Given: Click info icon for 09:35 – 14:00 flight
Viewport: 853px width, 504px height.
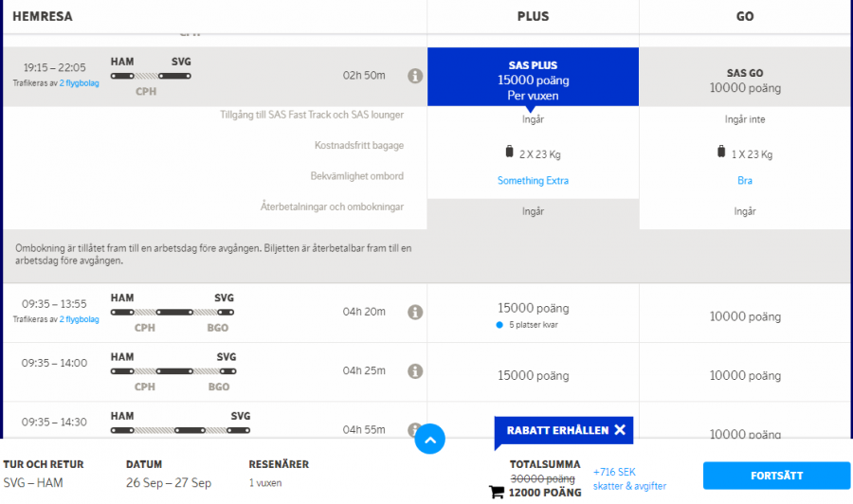Looking at the screenshot, I should point(415,370).
